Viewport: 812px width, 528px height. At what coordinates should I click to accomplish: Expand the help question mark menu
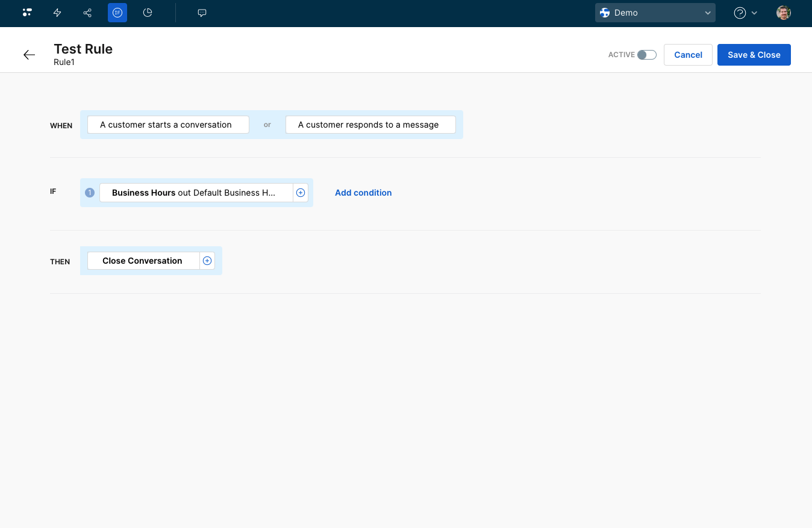tap(745, 13)
